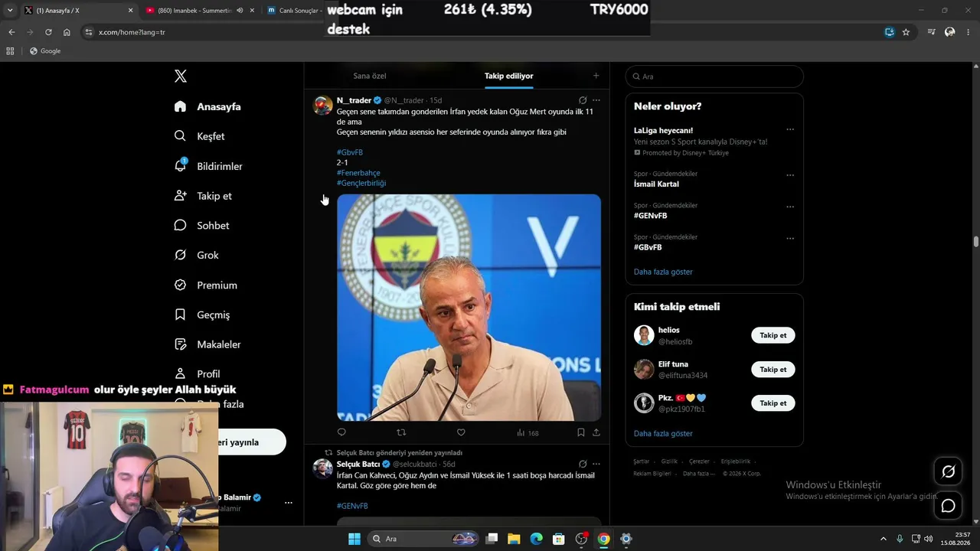Screen dimensions: 980x551
Task: Open the Google bookmark
Action: [45, 51]
